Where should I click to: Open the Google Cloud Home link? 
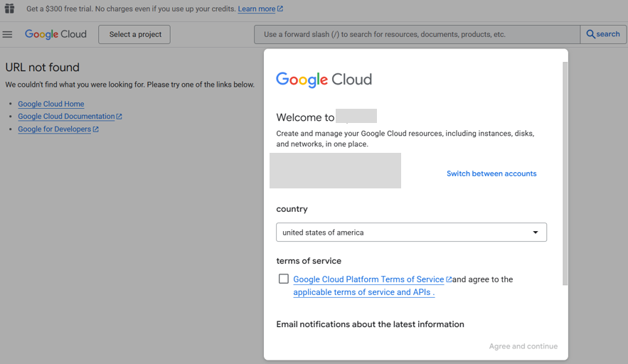pos(51,104)
